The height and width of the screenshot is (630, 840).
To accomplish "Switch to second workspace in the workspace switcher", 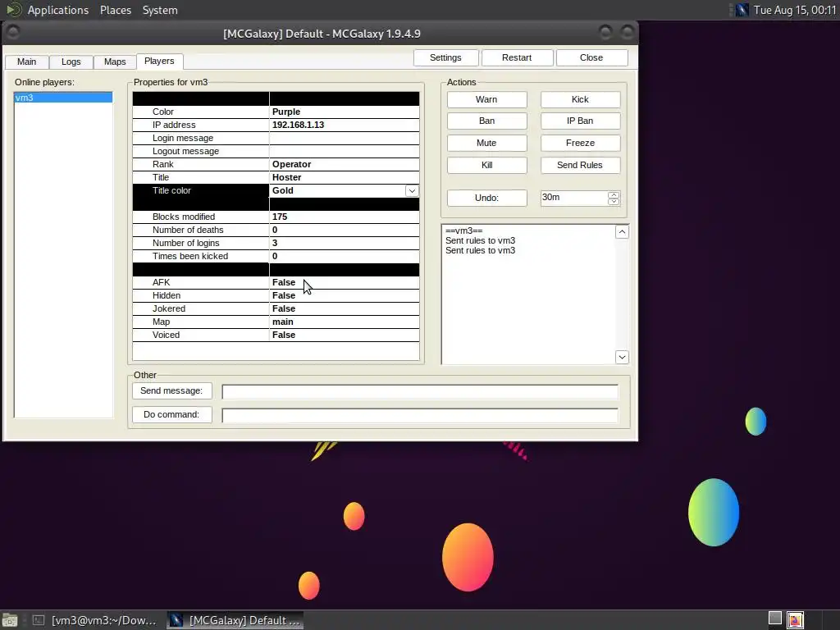I will [795, 620].
